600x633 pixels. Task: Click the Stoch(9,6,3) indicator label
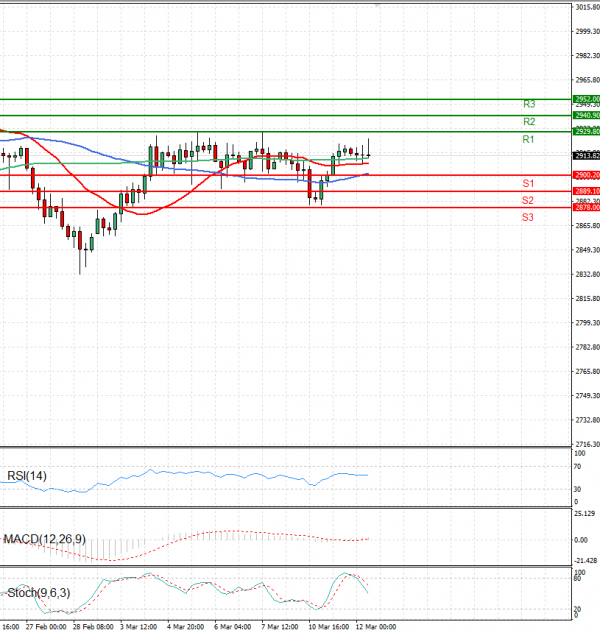tap(39, 593)
